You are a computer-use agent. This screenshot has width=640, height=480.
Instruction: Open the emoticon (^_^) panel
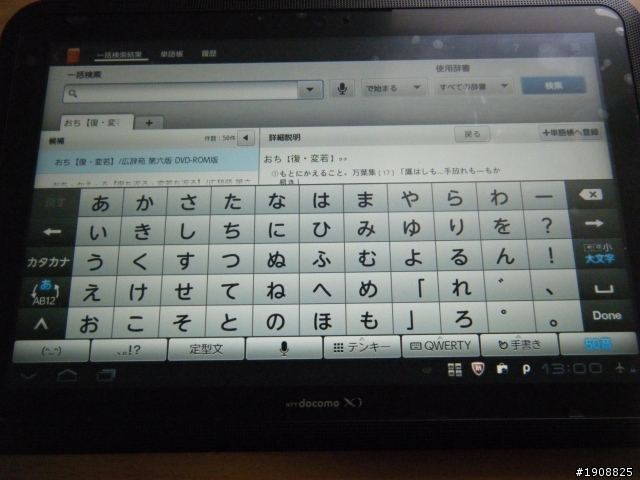coord(51,351)
